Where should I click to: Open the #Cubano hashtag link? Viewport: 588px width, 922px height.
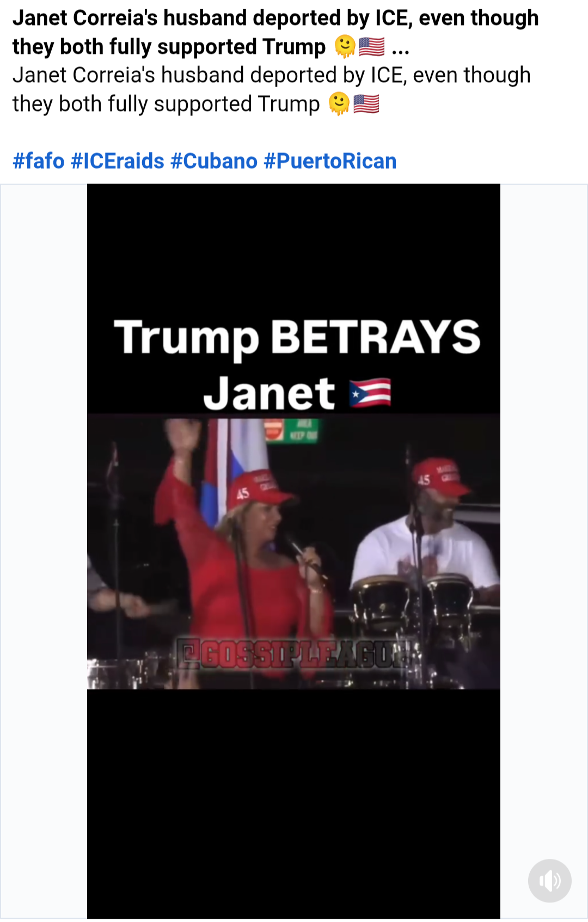214,161
